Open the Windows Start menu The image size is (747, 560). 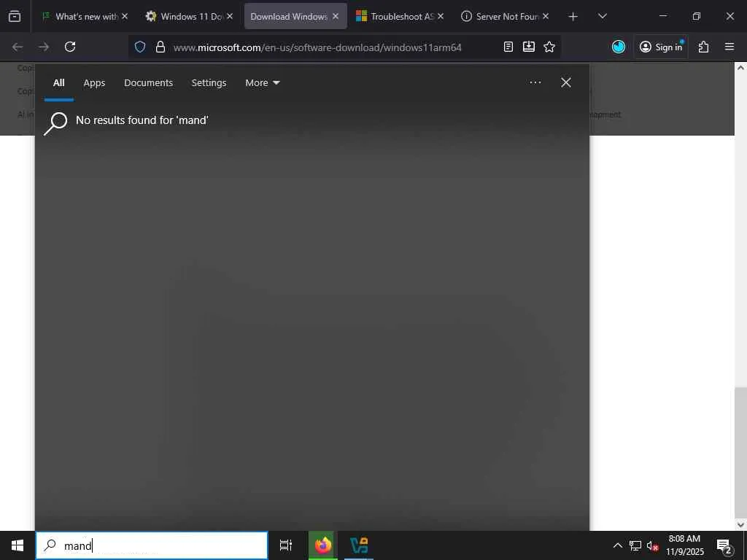point(18,545)
